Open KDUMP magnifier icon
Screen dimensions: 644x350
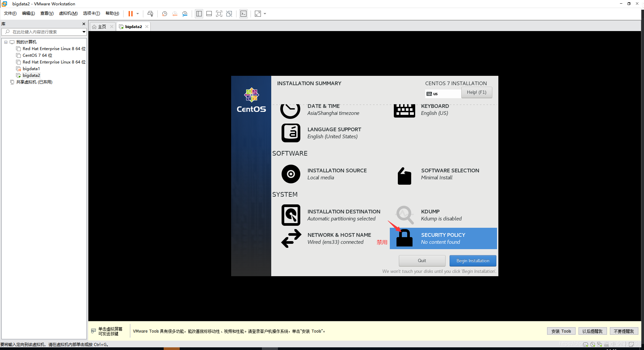pos(405,215)
